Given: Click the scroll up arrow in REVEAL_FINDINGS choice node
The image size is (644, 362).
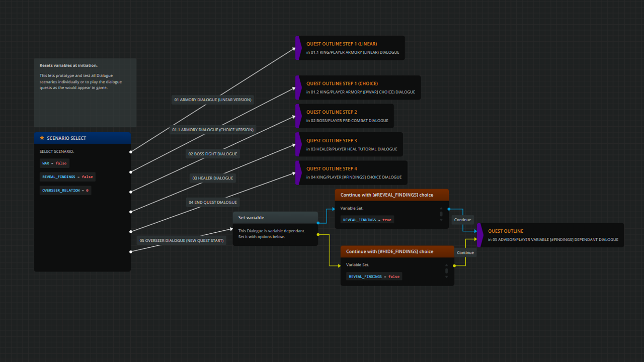Looking at the screenshot, I should (x=441, y=208).
